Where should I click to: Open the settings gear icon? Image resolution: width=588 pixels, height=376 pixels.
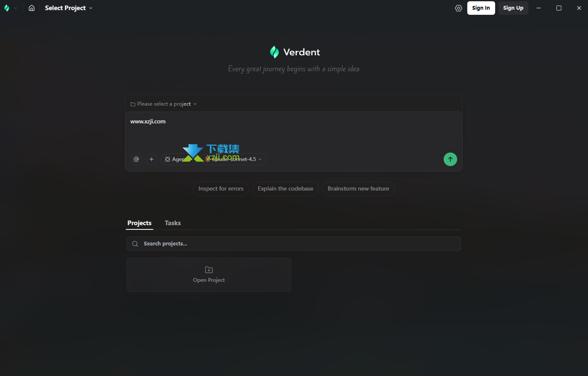coord(458,8)
